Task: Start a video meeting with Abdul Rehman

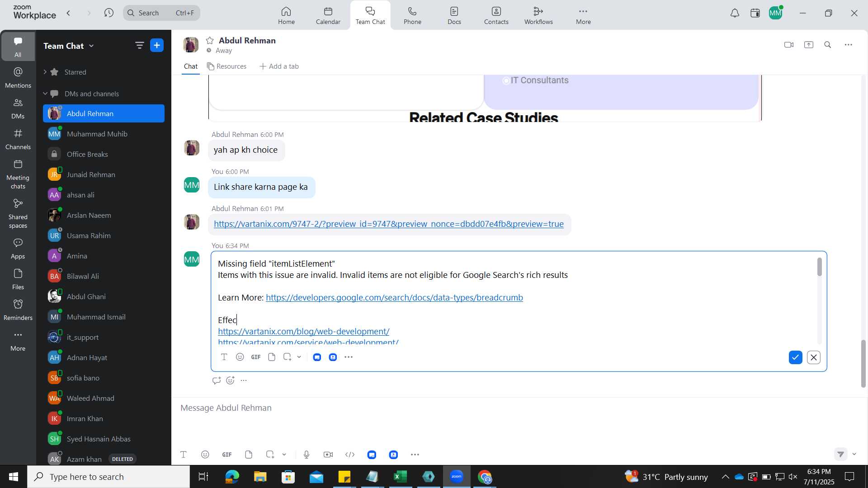Action: pos(789,45)
